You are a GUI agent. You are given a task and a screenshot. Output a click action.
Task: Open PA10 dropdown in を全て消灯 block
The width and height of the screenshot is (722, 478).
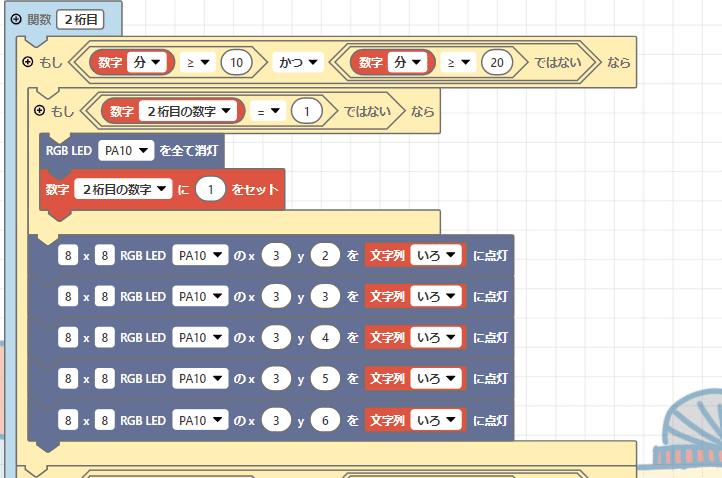pos(126,151)
